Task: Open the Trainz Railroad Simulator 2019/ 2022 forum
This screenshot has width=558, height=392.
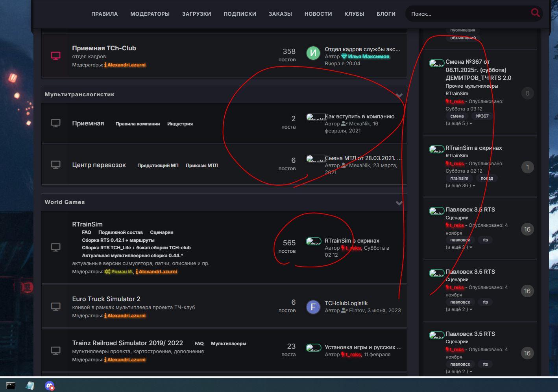Action: pyautogui.click(x=127, y=343)
